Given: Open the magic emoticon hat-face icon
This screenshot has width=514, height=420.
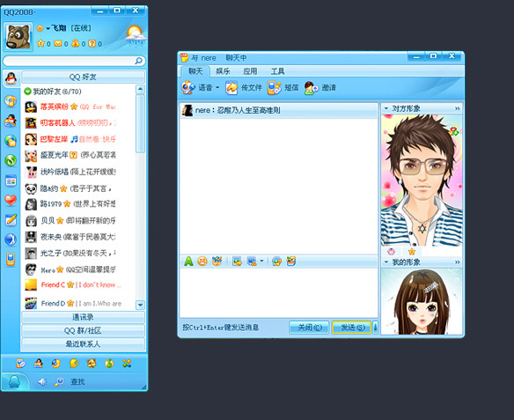Looking at the screenshot, I should tap(217, 262).
